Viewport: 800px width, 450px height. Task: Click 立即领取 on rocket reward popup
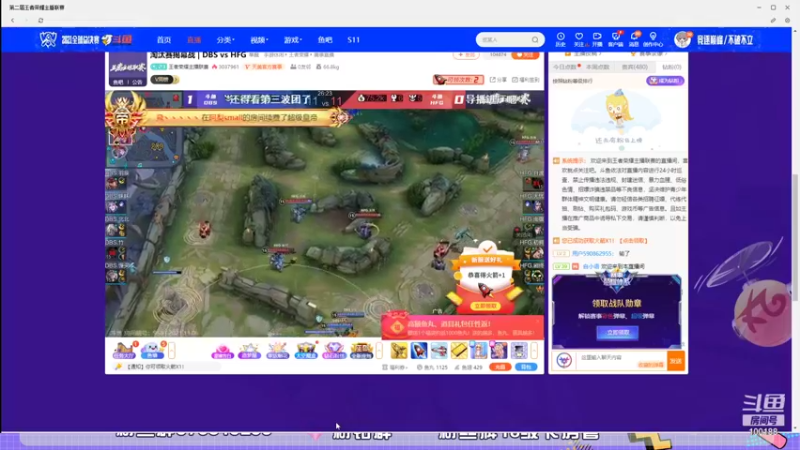pos(485,306)
